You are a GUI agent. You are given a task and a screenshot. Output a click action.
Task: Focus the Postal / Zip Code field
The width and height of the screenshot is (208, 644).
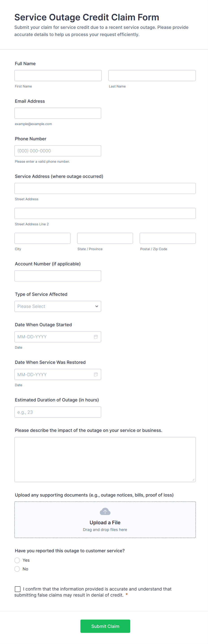tap(168, 238)
